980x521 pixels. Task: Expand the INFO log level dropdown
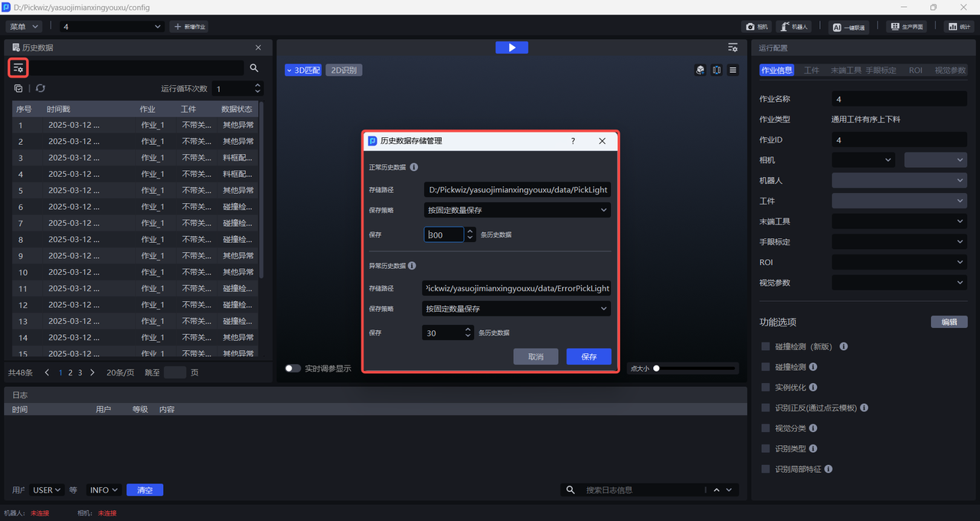point(104,490)
